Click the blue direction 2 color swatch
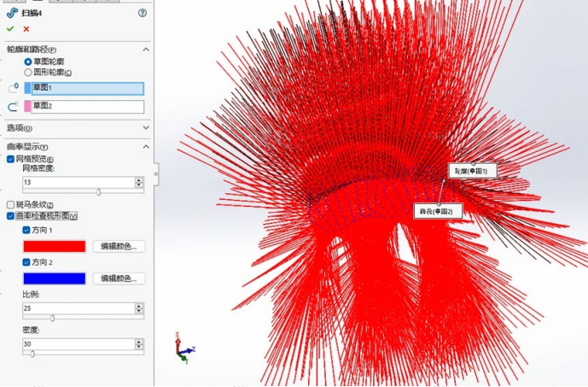This screenshot has height=387, width=588. point(55,279)
